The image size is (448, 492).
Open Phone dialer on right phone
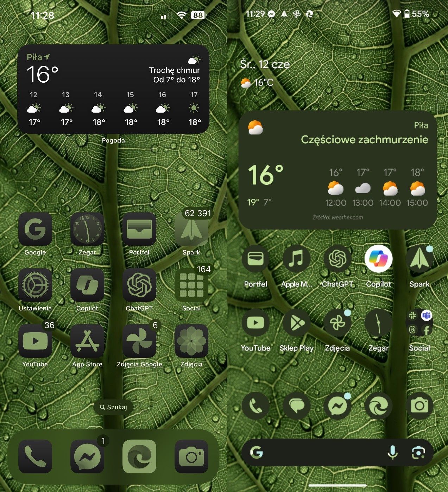pos(255,406)
